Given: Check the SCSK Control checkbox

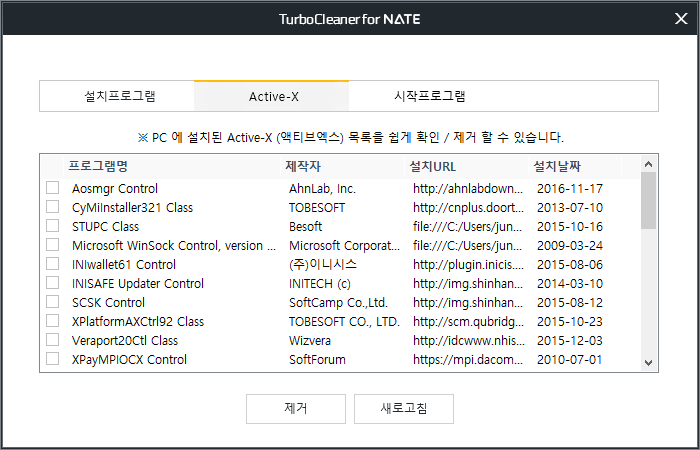Looking at the screenshot, I should click(53, 302).
